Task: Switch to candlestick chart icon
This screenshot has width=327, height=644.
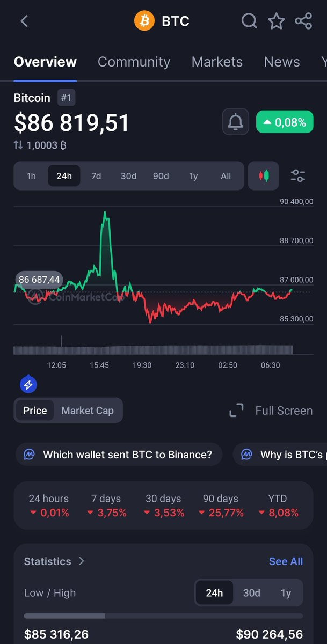Action: [x=264, y=175]
